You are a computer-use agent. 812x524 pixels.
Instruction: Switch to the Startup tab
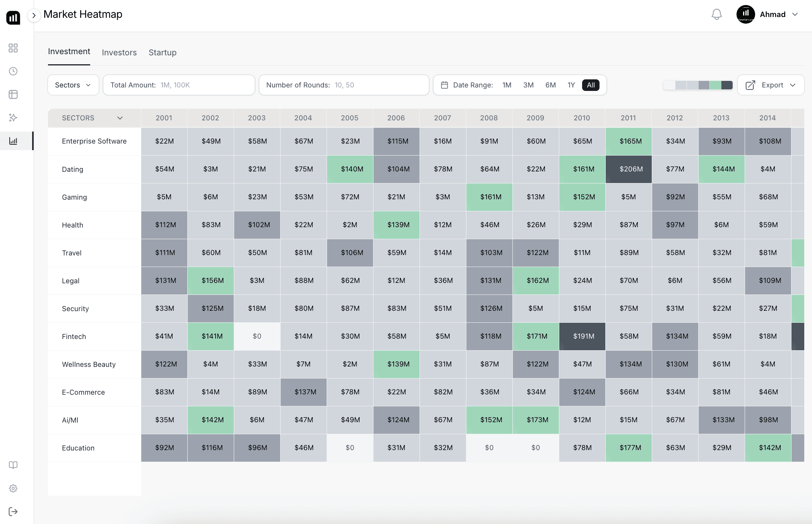tap(163, 53)
